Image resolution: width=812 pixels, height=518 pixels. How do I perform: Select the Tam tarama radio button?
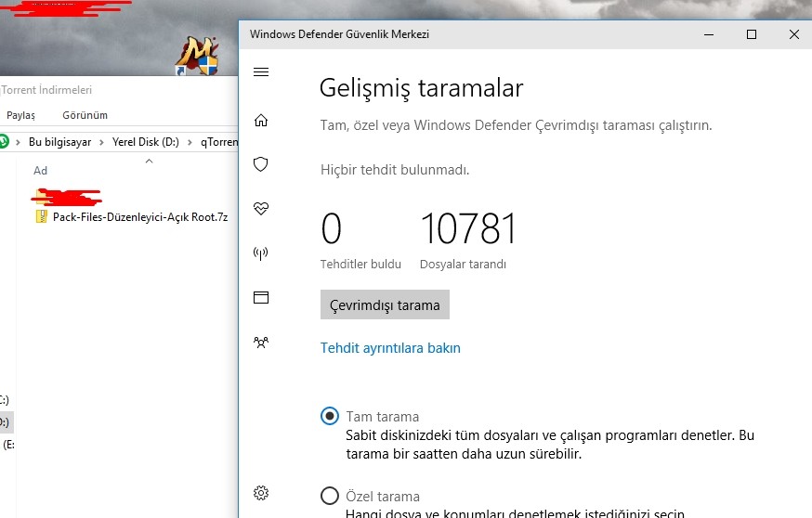(x=330, y=416)
